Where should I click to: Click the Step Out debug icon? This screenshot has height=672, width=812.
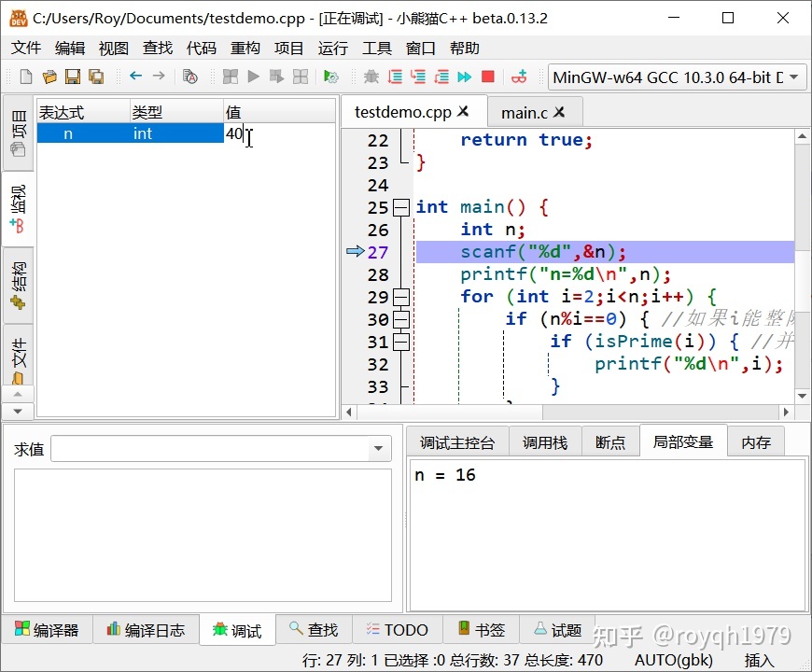tap(441, 77)
